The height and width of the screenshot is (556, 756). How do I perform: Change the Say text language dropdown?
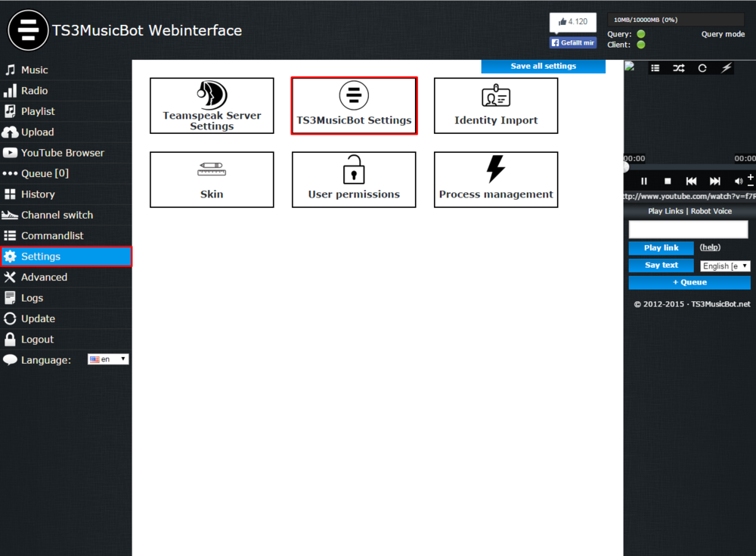(725, 266)
